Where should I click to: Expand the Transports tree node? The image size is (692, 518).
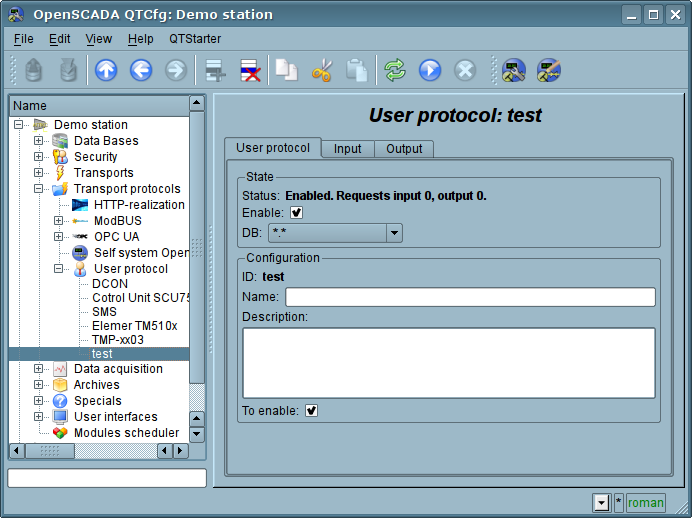[x=38, y=173]
